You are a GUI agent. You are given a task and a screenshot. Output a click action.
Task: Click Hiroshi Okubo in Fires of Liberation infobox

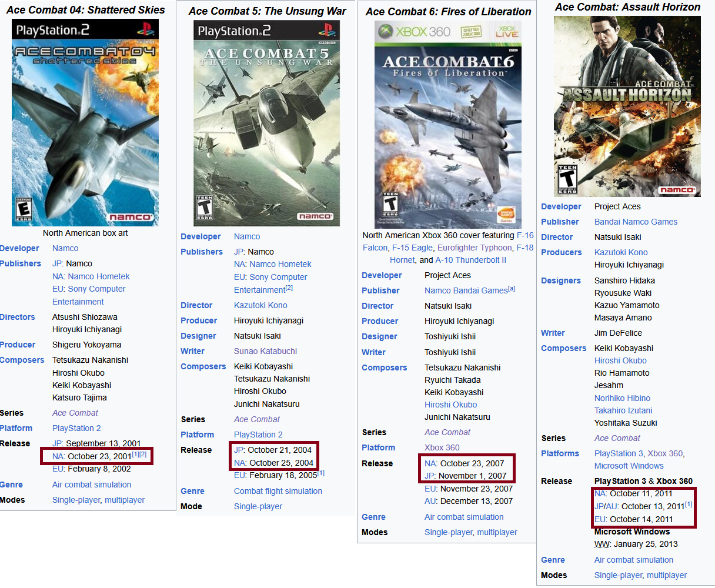coord(451,405)
